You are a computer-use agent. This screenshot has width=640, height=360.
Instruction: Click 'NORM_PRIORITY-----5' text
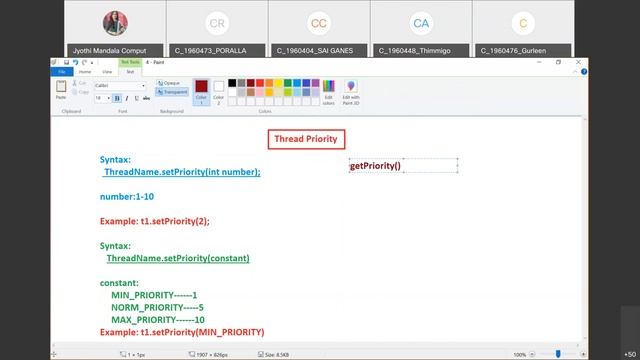coord(157,307)
